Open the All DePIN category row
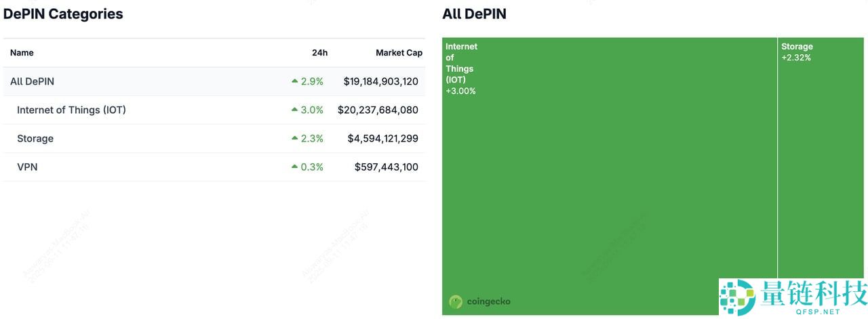Viewport: 868px width, 319px height. tap(33, 81)
